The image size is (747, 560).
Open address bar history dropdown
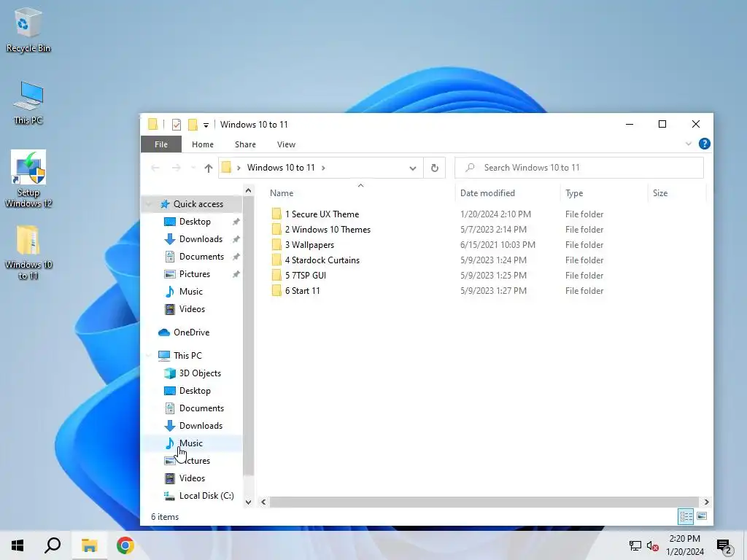click(413, 168)
